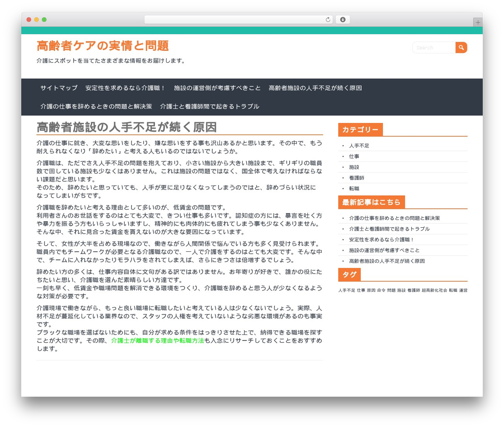
Task: Click the article heading 高齢者施設の人手不足が続く原因
Action: (127, 127)
